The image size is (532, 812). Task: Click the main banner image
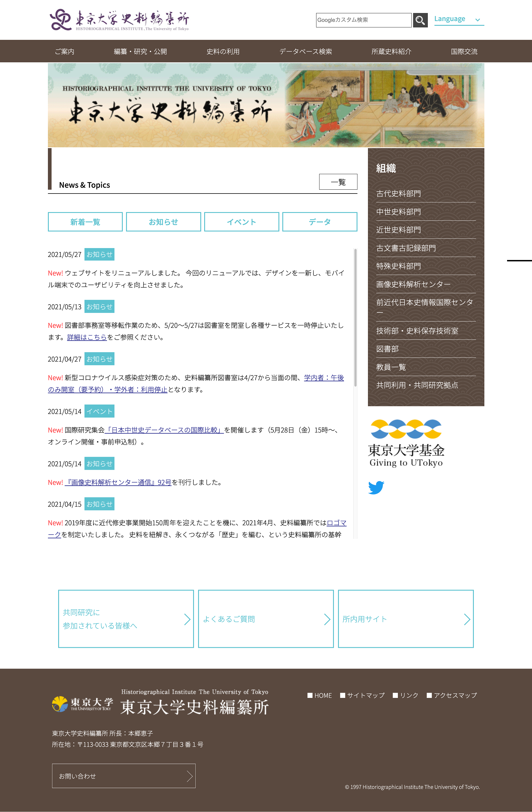[x=266, y=105]
